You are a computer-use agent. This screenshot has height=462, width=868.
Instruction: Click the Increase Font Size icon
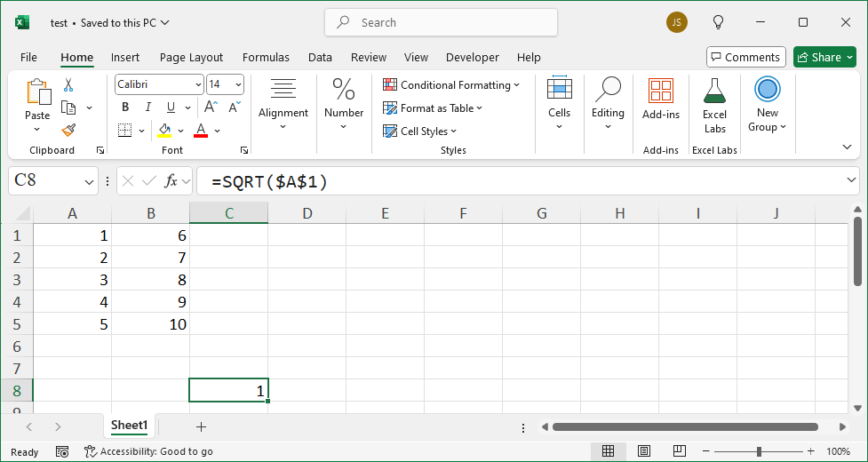[211, 107]
